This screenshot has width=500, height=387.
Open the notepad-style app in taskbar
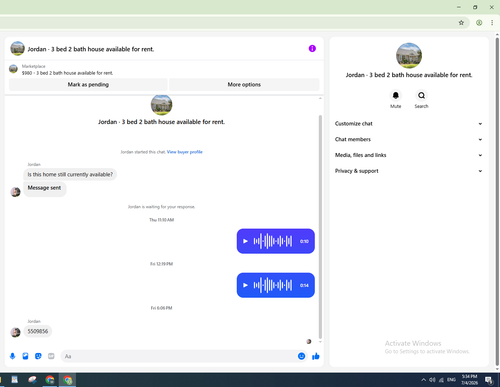click(15, 380)
